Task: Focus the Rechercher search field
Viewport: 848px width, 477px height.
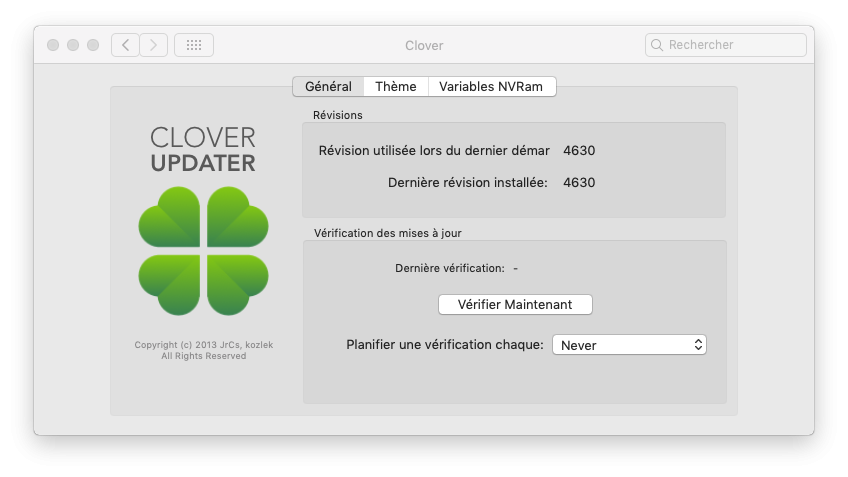Action: tap(726, 45)
